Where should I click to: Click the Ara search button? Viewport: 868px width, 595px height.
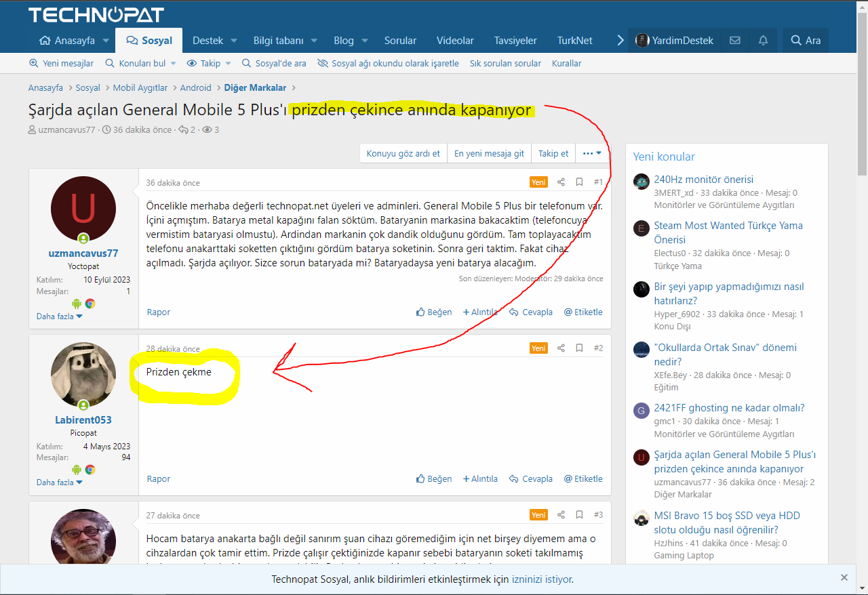click(806, 41)
